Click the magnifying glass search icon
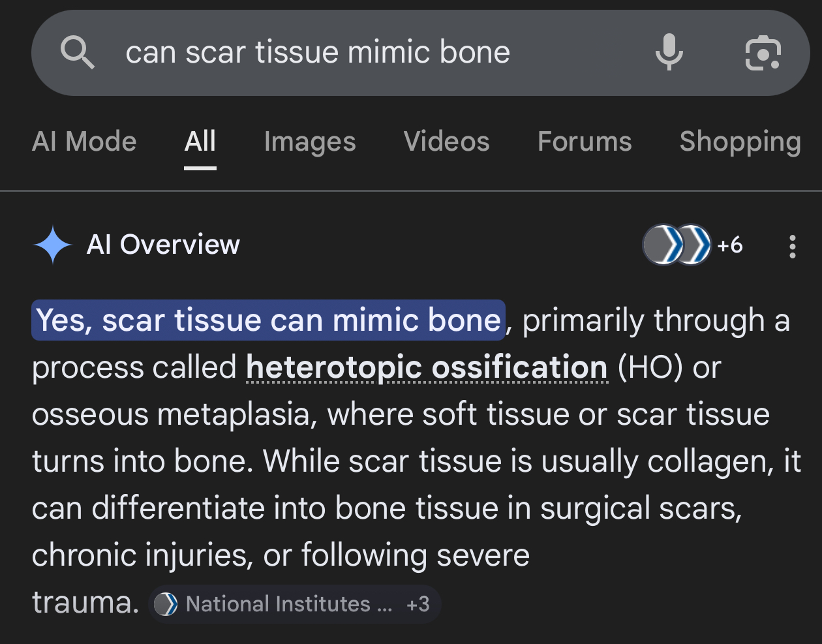The image size is (822, 644). [x=77, y=53]
